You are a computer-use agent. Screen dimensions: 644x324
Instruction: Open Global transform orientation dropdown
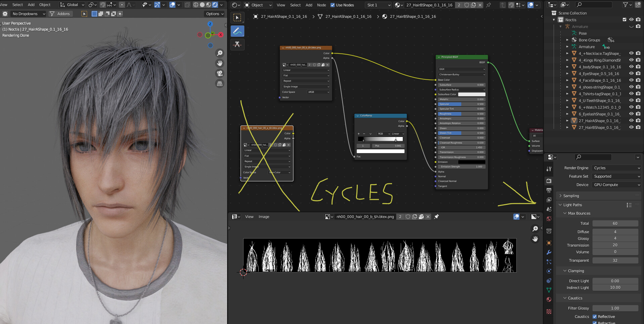[72, 5]
